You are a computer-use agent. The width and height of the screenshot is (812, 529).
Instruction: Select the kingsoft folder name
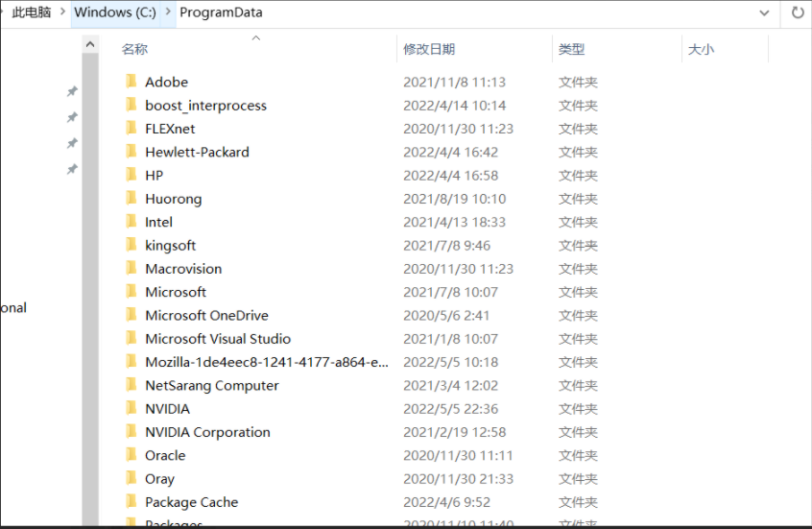tap(171, 245)
